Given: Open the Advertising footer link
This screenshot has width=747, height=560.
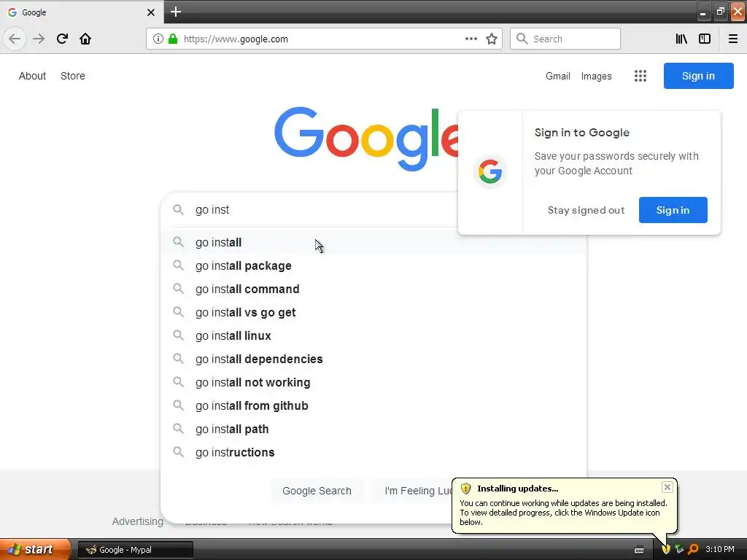Looking at the screenshot, I should point(138,521).
